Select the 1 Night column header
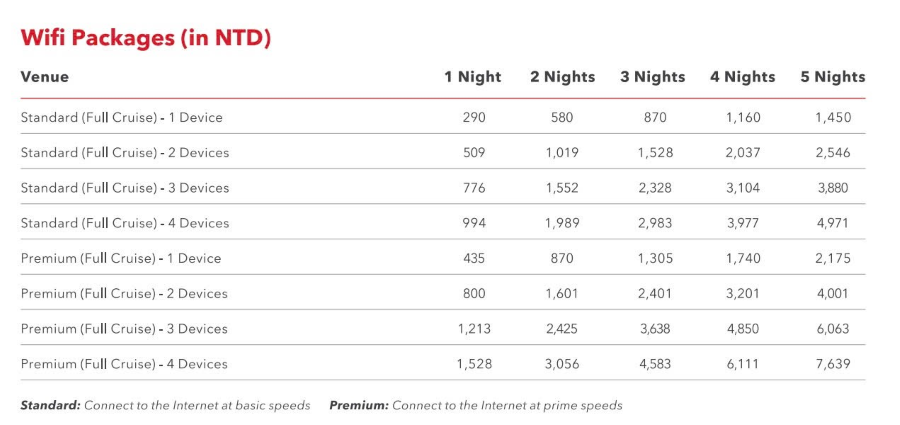 473,77
